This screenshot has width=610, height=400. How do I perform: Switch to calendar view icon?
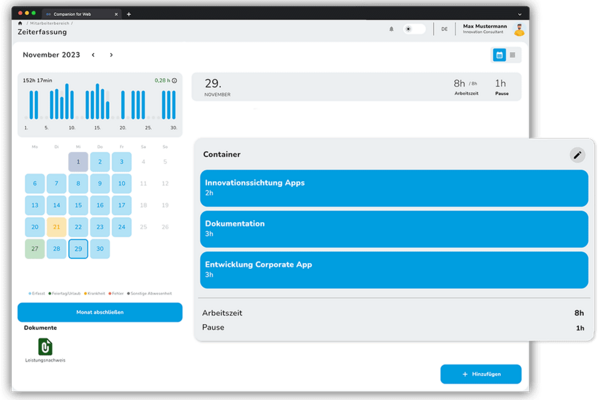pos(499,55)
